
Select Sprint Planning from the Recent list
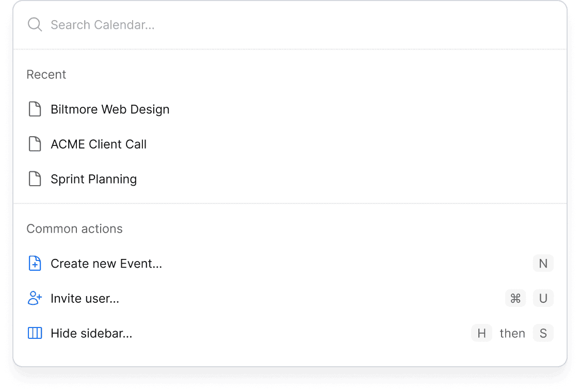coord(93,179)
